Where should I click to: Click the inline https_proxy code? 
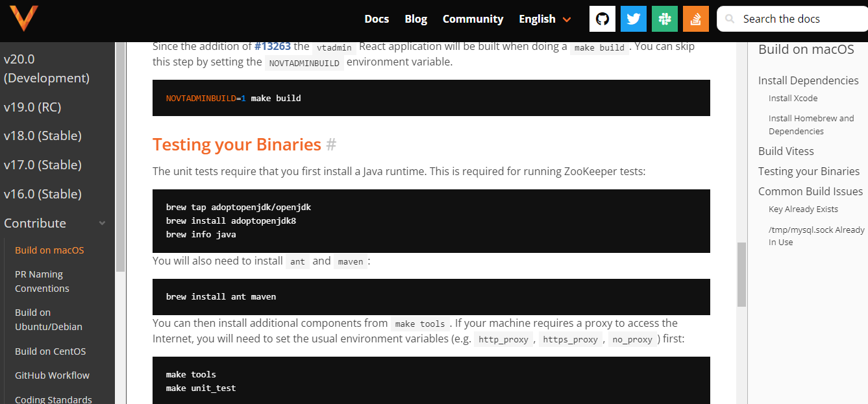[x=570, y=339]
